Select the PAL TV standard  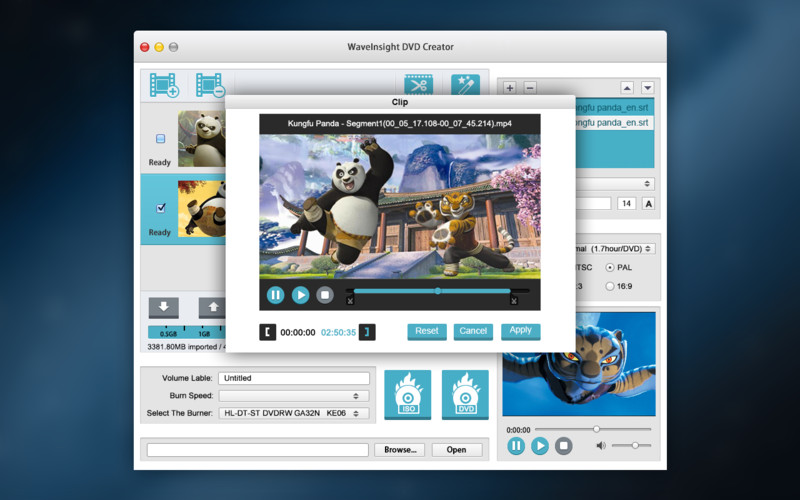[610, 267]
